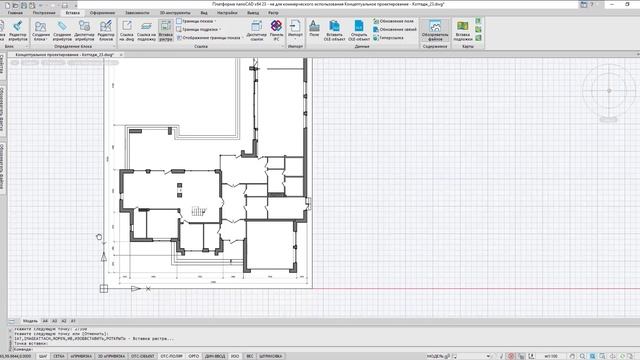The image size is (640, 360).
Task: Click the Open file quick-access icon
Action: click(x=16, y=5)
